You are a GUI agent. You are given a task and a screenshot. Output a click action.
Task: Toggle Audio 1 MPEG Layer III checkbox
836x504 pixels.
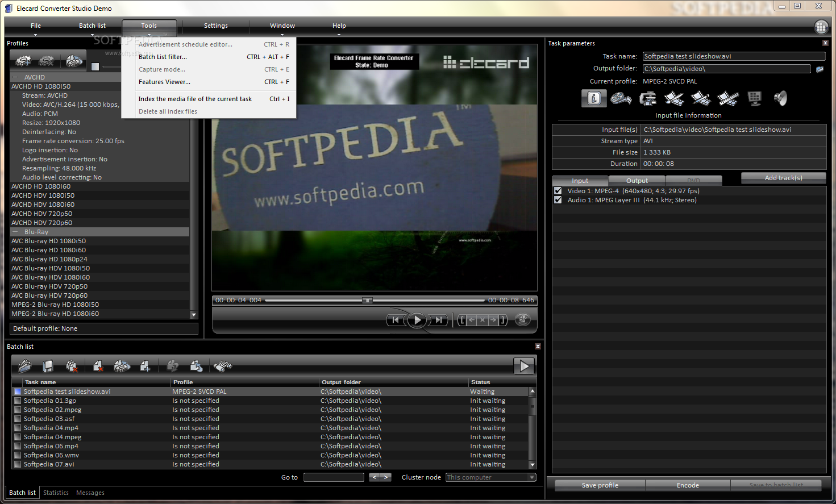pyautogui.click(x=558, y=200)
